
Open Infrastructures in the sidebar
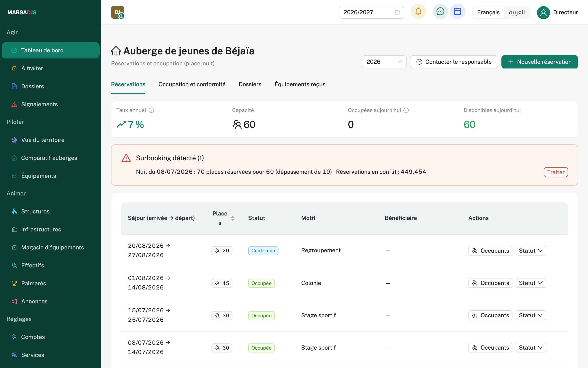point(51,229)
